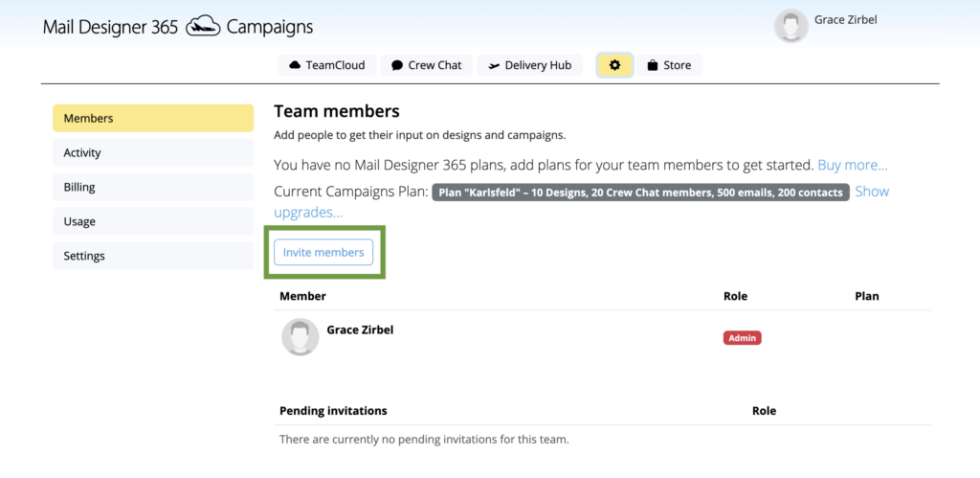
Task: Open the Usage section
Action: (153, 221)
